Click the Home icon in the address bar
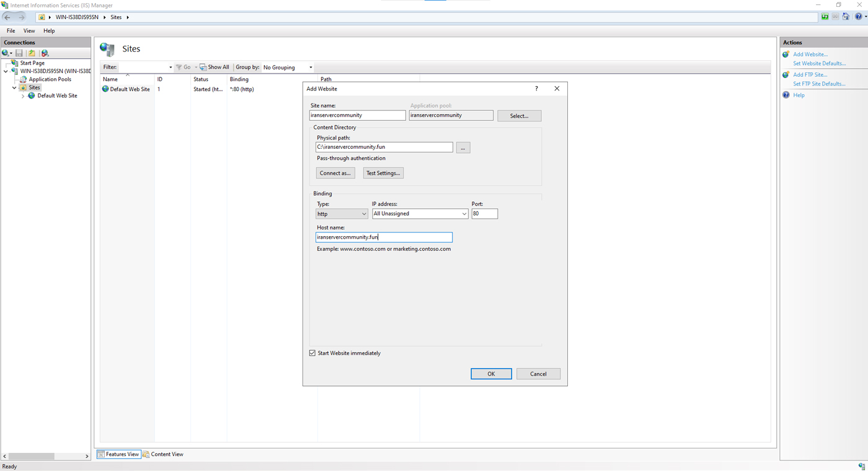This screenshot has width=868, height=471. pos(846,17)
